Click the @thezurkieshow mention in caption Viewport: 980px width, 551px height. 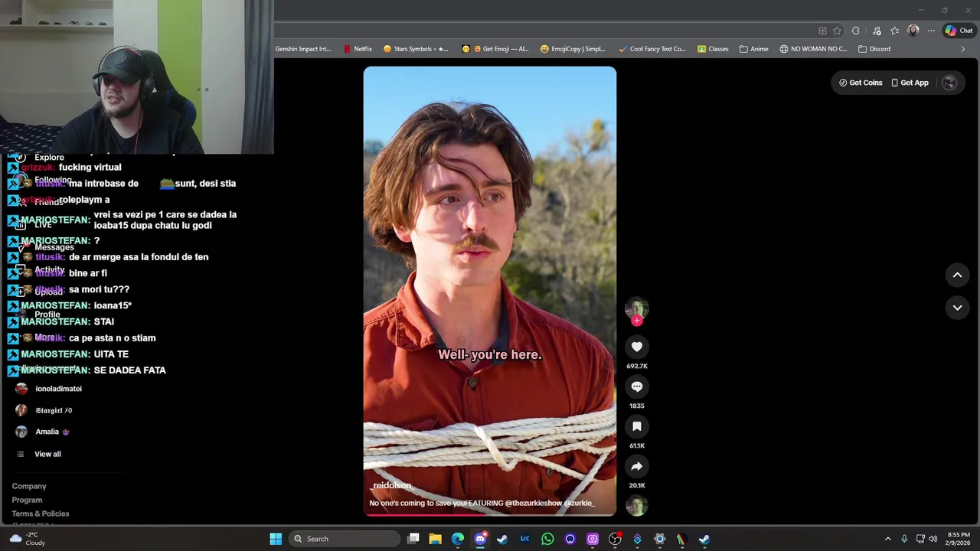coord(534,504)
